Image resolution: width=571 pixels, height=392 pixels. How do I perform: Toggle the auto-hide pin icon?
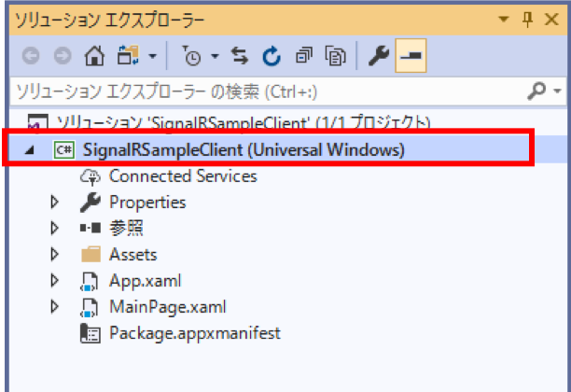point(528,19)
